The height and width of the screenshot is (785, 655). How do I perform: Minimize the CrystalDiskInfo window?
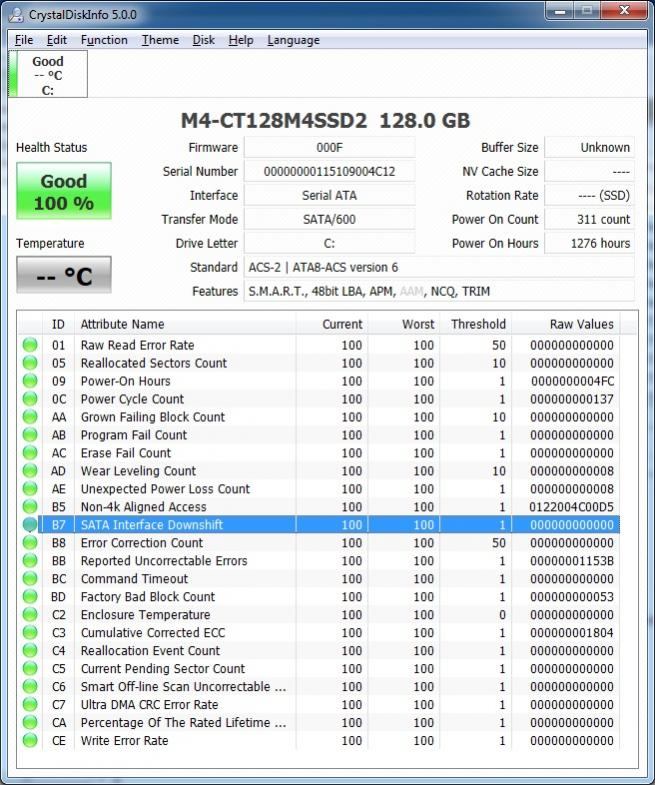point(560,11)
